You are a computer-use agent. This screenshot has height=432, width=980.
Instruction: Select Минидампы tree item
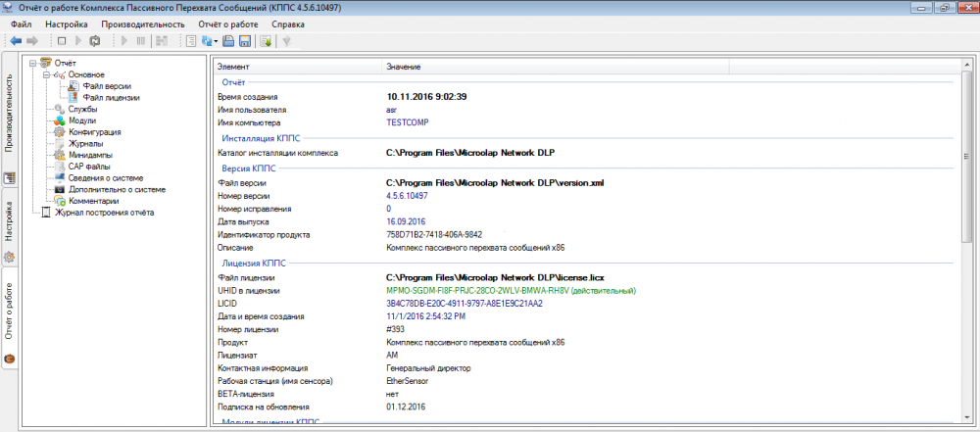90,155
